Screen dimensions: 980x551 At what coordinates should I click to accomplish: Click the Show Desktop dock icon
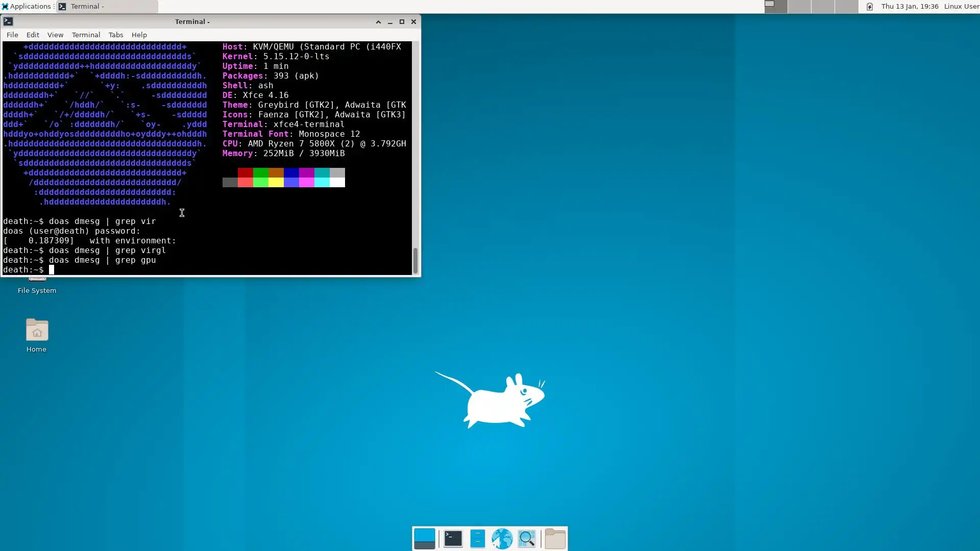(424, 539)
